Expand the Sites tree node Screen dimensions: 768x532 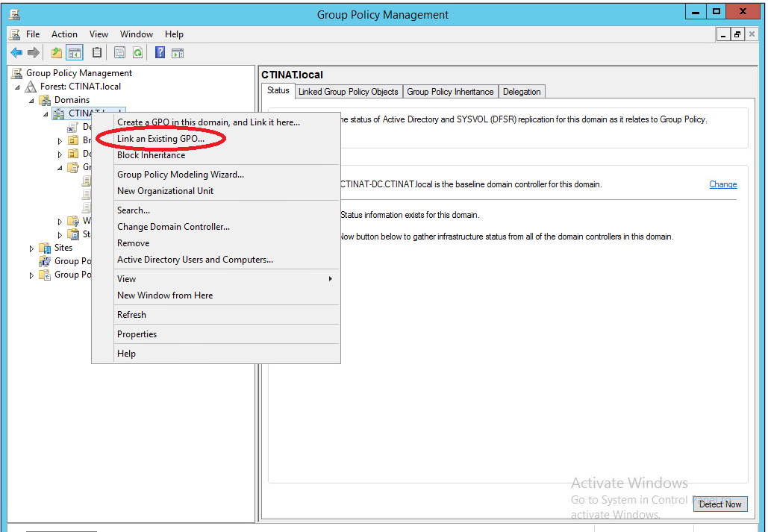31,247
